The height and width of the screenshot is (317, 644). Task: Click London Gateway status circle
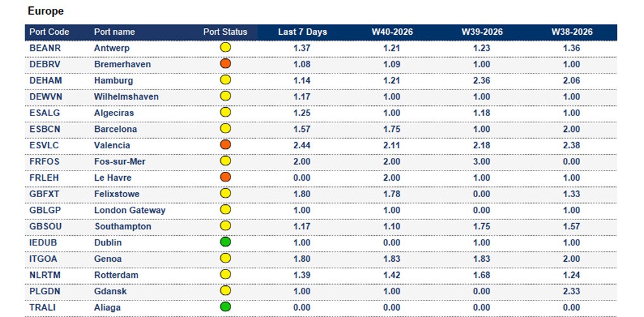(225, 210)
